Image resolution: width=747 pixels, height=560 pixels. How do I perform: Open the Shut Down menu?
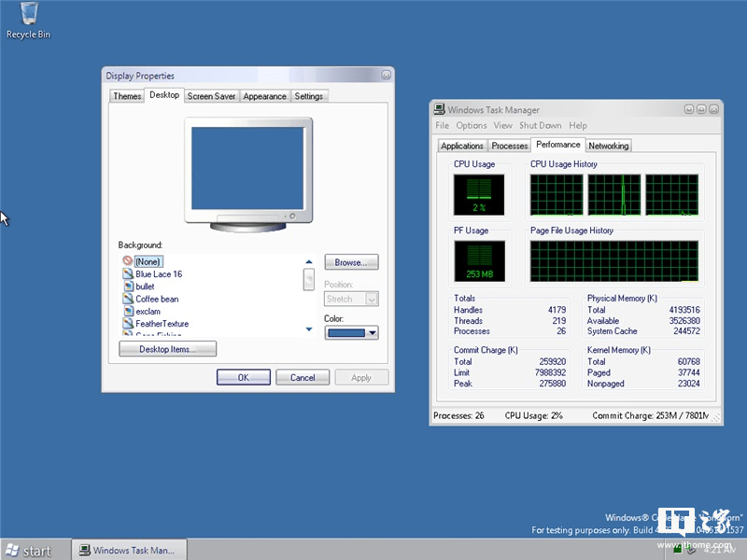click(x=543, y=125)
